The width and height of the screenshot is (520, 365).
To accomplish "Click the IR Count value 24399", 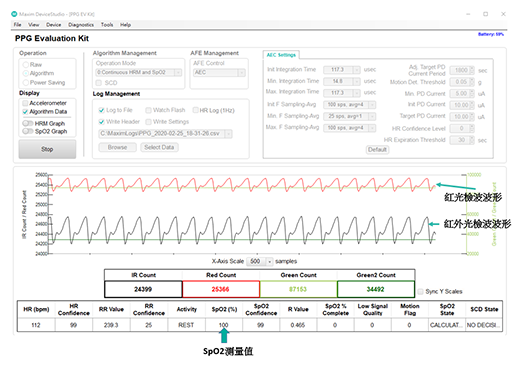I will pos(143,289).
